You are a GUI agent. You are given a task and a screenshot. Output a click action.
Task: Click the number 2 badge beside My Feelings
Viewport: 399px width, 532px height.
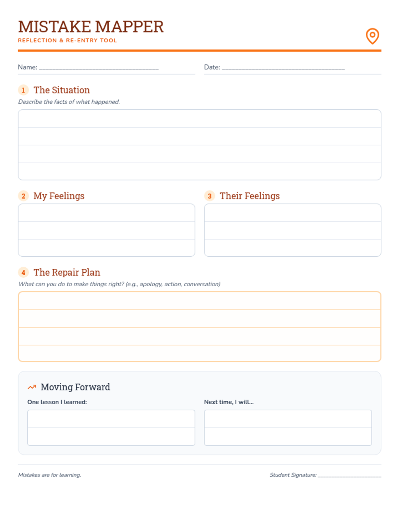click(23, 196)
